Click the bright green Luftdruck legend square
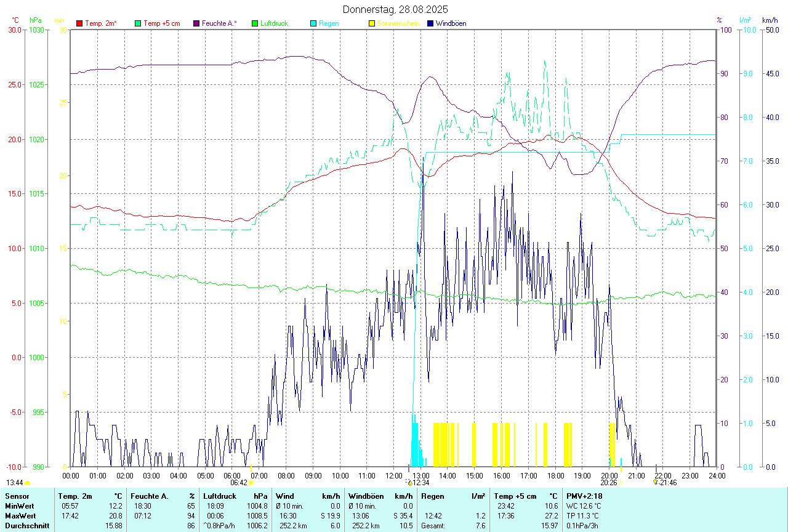Viewport: 788px width, 532px height. click(255, 23)
